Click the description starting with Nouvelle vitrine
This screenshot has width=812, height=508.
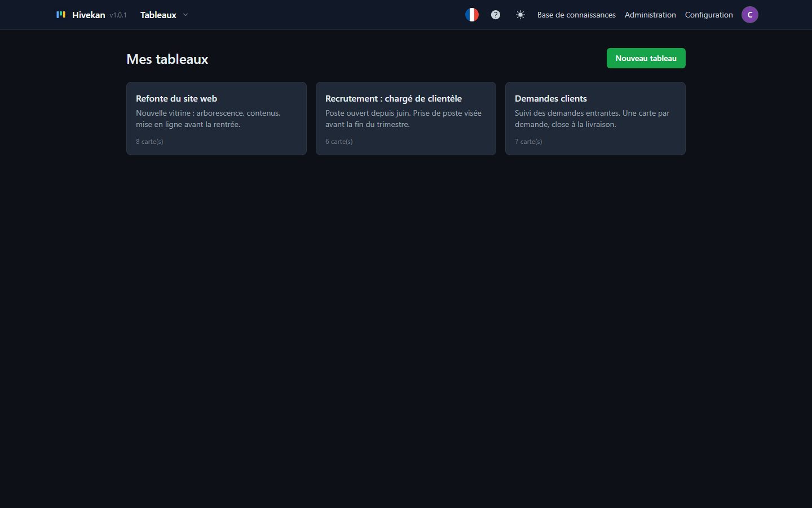coord(208,119)
